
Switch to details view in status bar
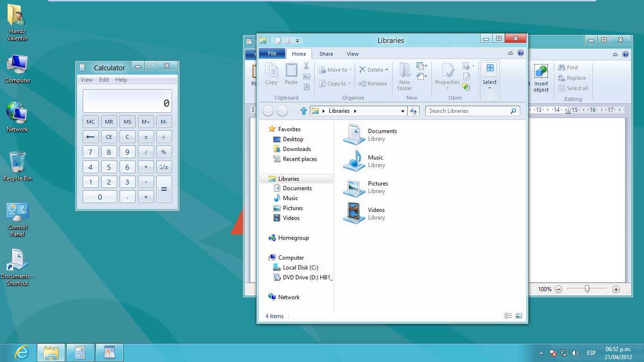508,316
